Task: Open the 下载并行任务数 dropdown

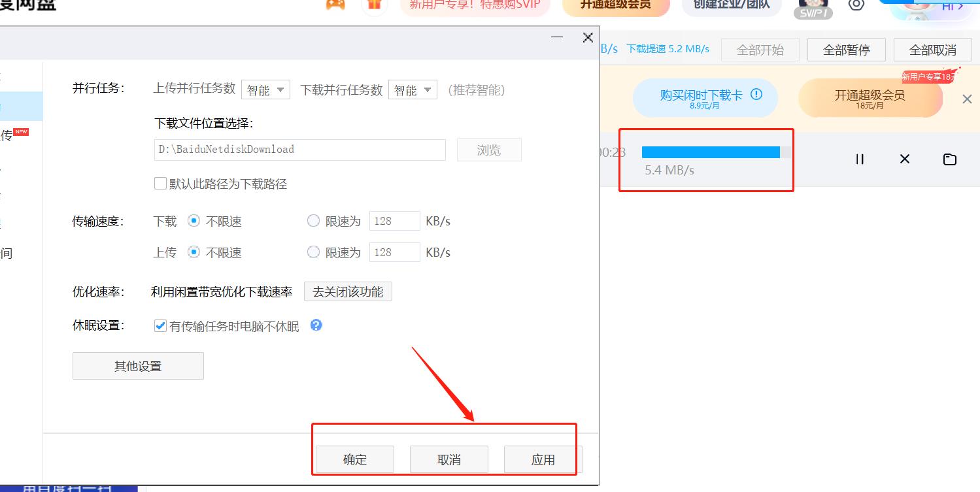Action: (413, 90)
